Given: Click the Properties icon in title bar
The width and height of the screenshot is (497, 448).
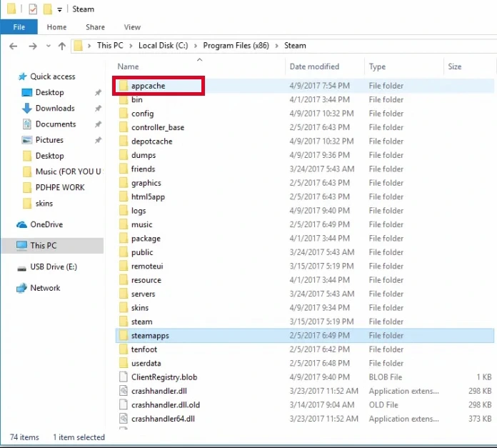Looking at the screenshot, I should click(x=33, y=9).
